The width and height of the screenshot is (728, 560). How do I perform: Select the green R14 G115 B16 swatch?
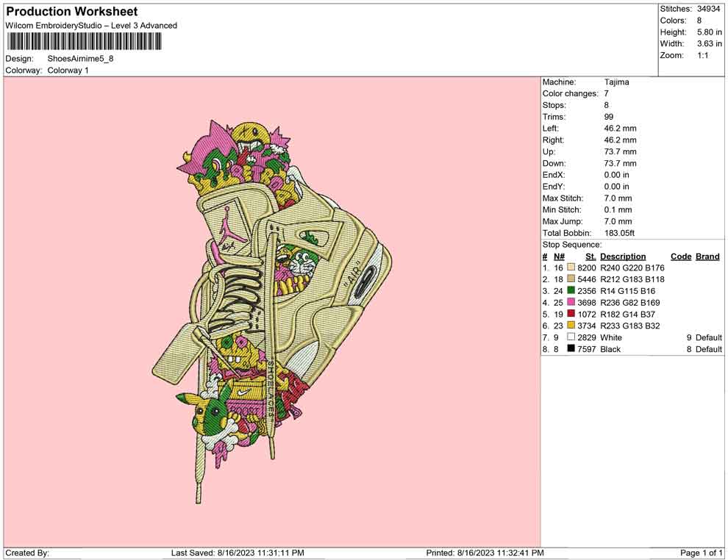(x=571, y=291)
